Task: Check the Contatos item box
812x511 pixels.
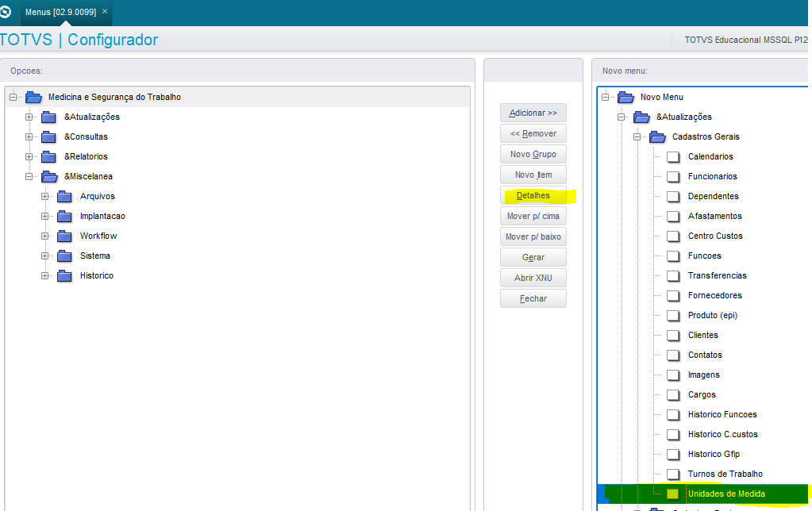Action: [x=673, y=355]
